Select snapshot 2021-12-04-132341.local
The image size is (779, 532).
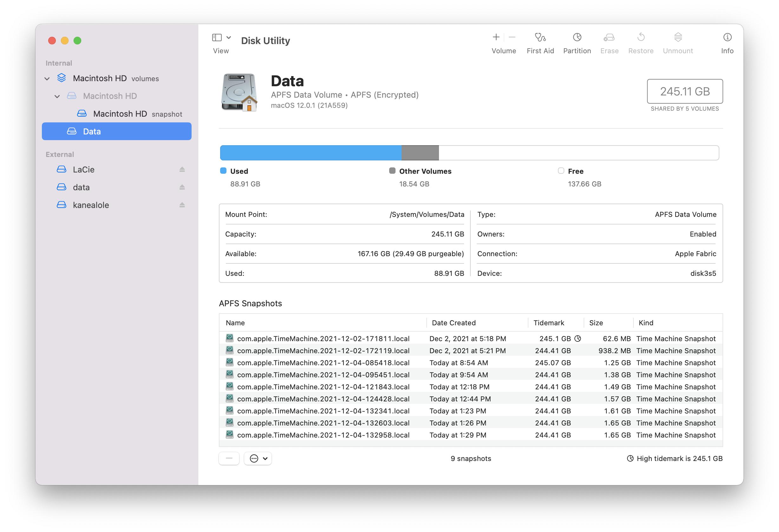[x=471, y=411]
